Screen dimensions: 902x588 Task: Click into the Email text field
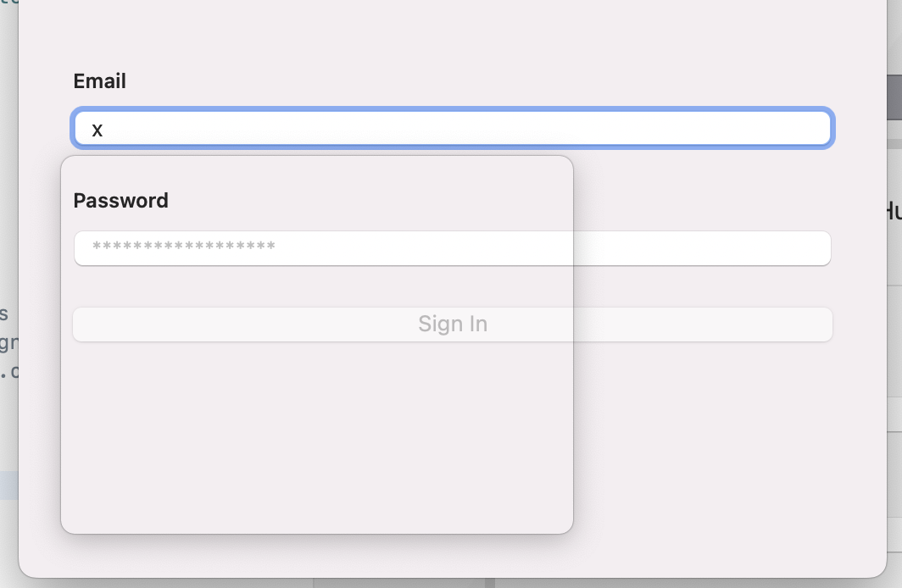[x=453, y=129]
